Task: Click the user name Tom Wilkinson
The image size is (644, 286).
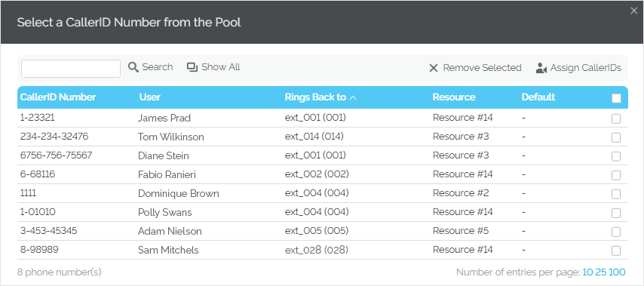Action: pos(171,137)
